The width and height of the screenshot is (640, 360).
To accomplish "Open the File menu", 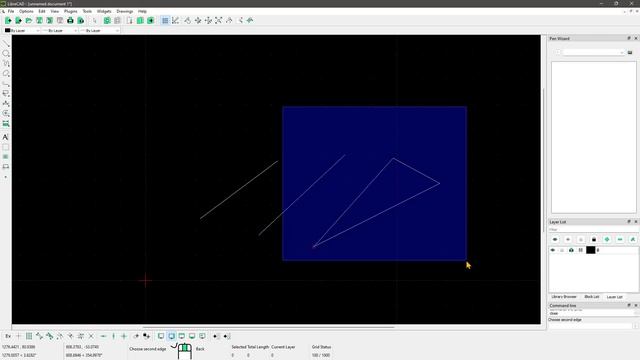I will click(11, 11).
